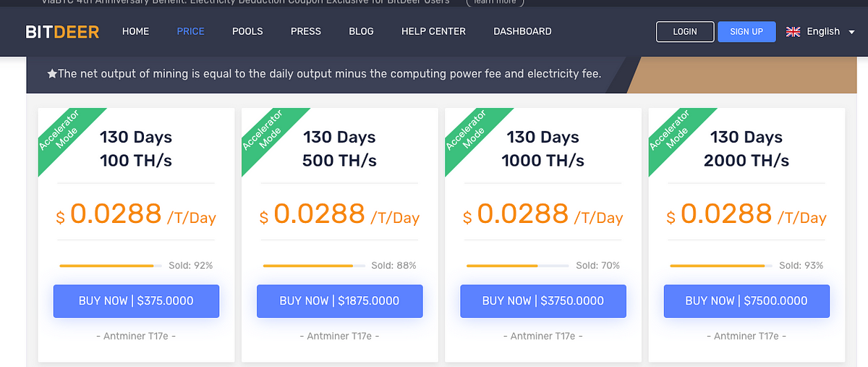Click the SIGN UP button
The image size is (868, 367).
746,32
